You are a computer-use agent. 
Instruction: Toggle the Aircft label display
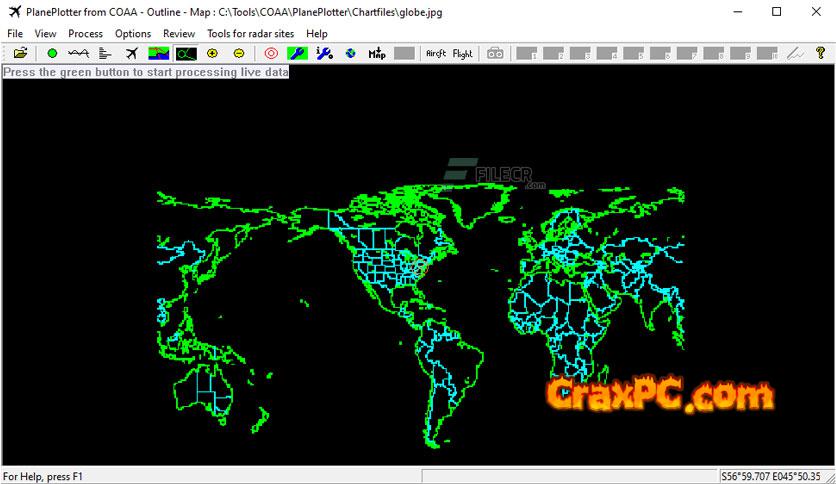pos(436,53)
